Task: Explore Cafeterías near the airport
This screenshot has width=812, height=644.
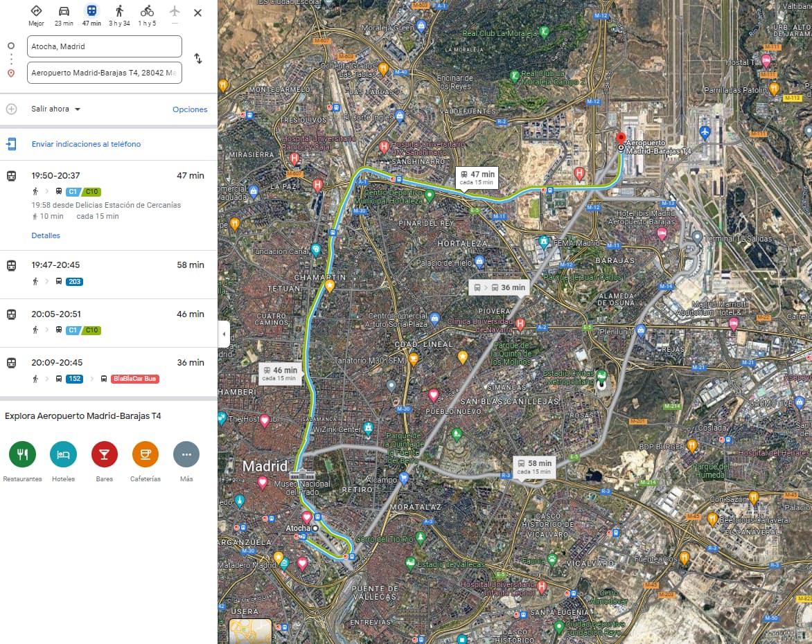Action: click(145, 454)
